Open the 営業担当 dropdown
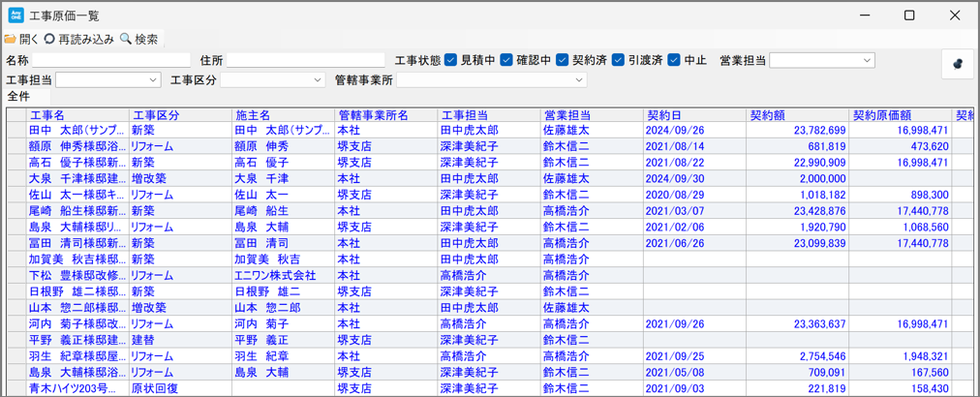980x397 pixels. pyautogui.click(x=822, y=60)
